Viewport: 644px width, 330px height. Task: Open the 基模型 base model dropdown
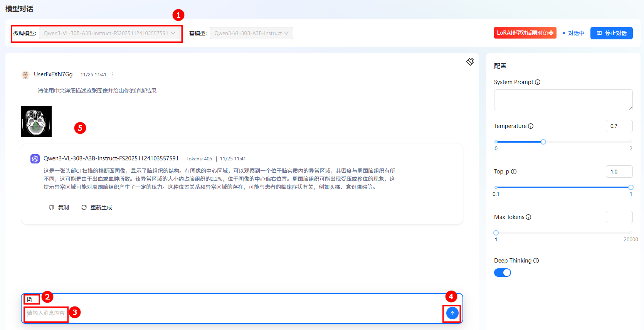click(x=251, y=33)
